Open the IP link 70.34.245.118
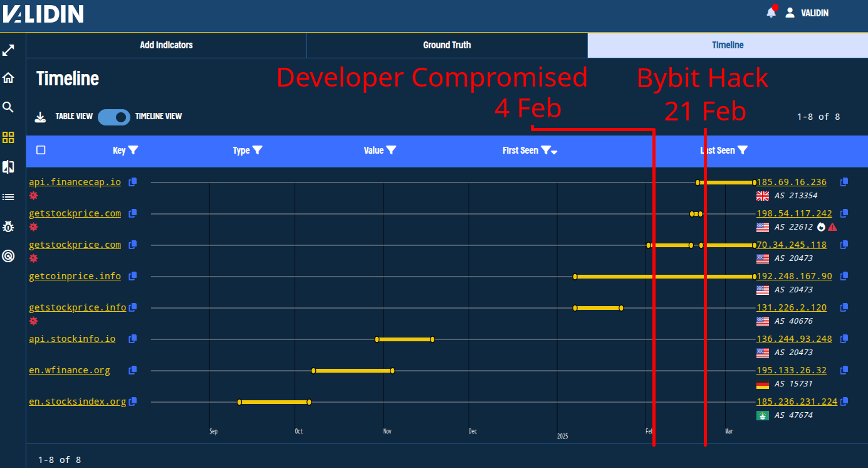 pos(792,245)
